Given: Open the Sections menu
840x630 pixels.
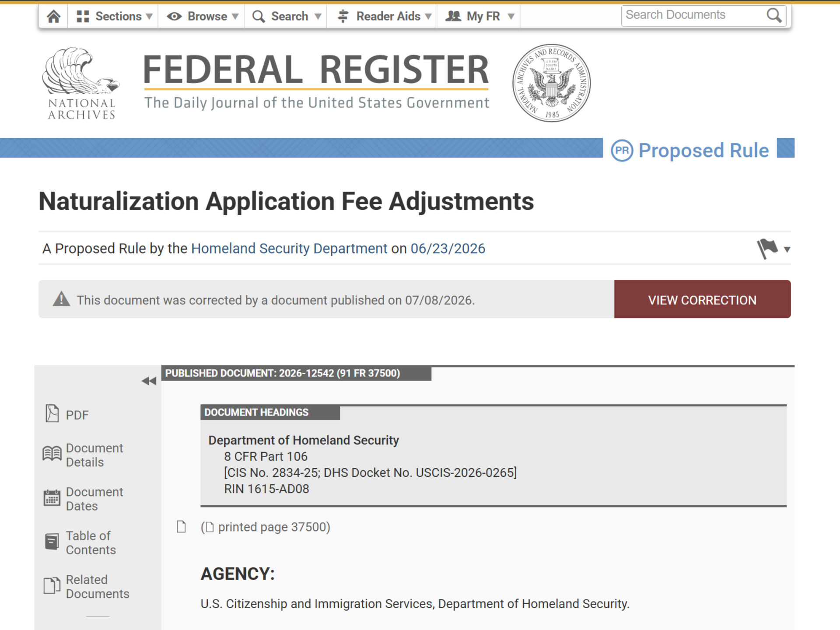Looking at the screenshot, I should point(114,16).
